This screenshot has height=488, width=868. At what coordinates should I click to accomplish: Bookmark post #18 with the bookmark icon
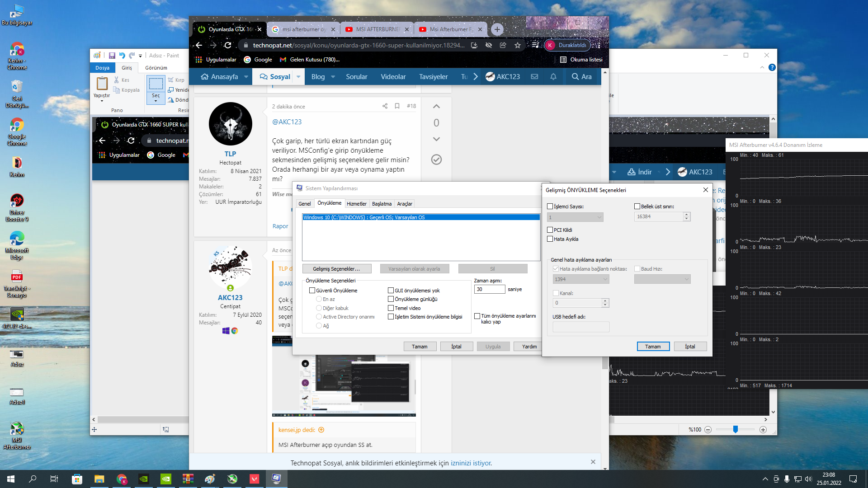pyautogui.click(x=397, y=106)
